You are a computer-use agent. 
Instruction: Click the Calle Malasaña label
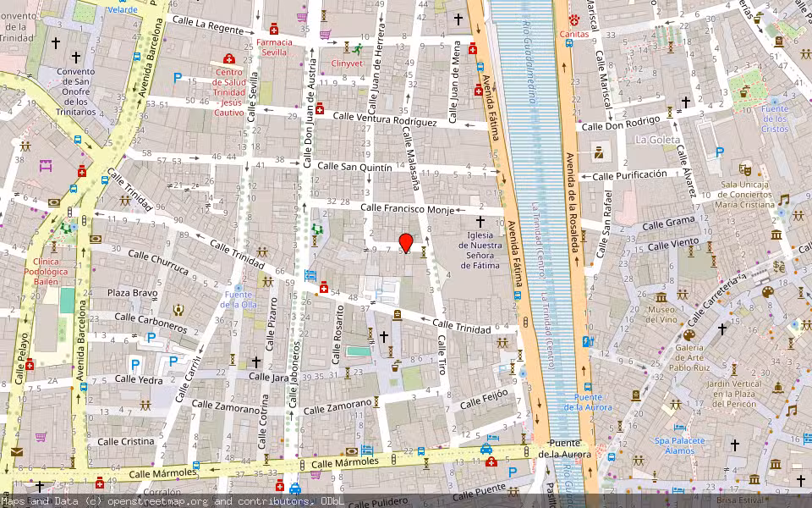coord(410,158)
